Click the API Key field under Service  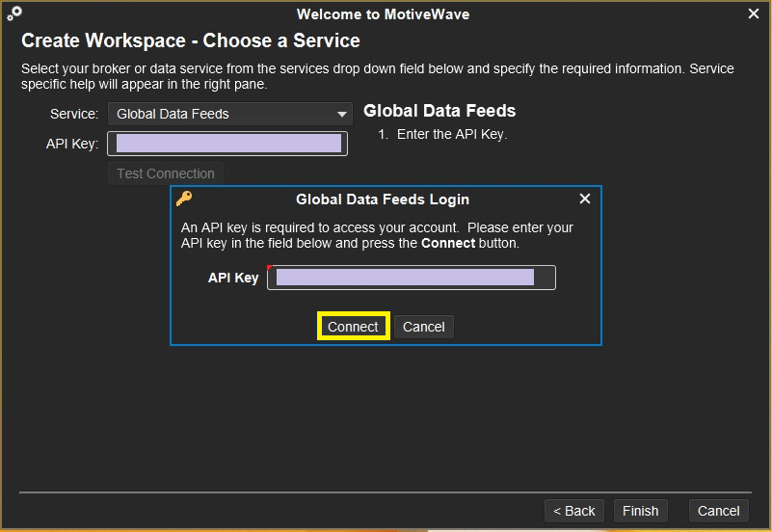(x=227, y=144)
